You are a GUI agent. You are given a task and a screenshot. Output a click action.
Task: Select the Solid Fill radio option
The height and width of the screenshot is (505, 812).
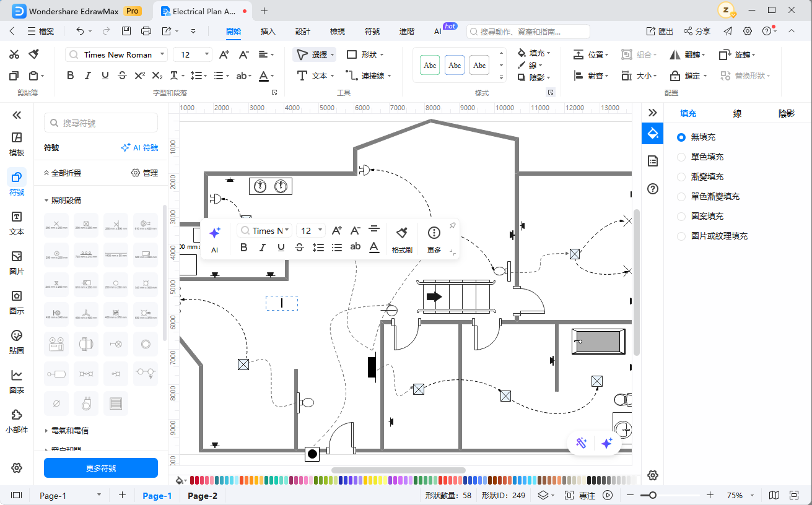click(681, 157)
